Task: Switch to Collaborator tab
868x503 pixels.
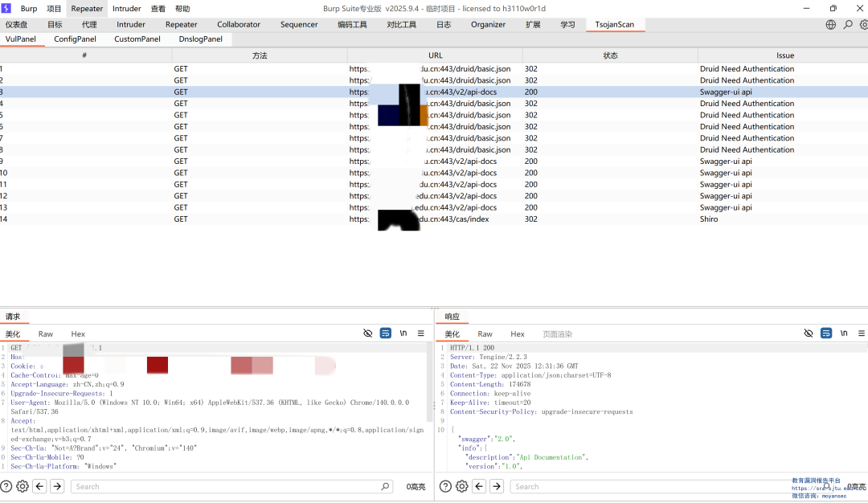Action: 239,25
